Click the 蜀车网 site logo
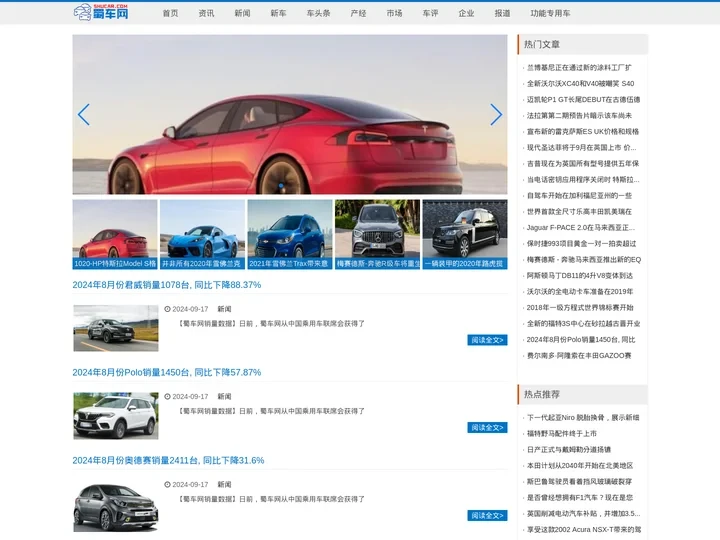 101,12
